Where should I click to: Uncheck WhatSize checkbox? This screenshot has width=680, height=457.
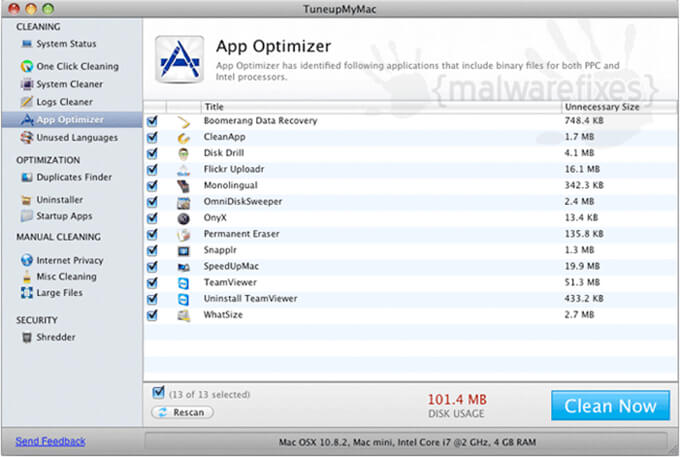[152, 315]
